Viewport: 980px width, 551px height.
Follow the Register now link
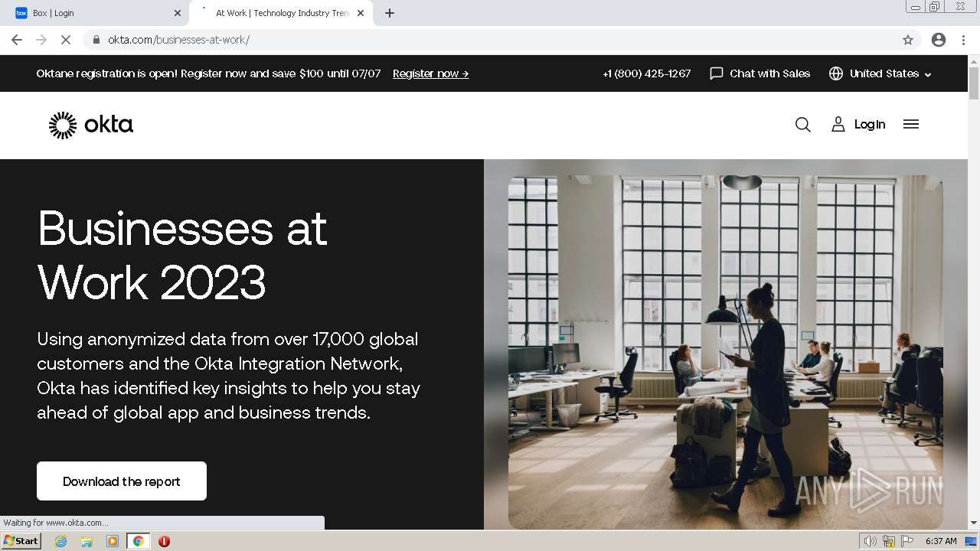(x=430, y=73)
